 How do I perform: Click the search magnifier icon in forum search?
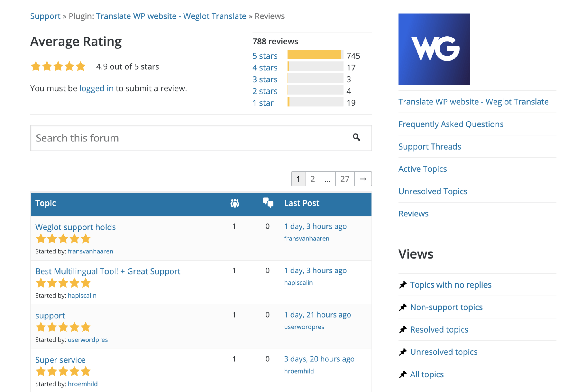(x=356, y=137)
